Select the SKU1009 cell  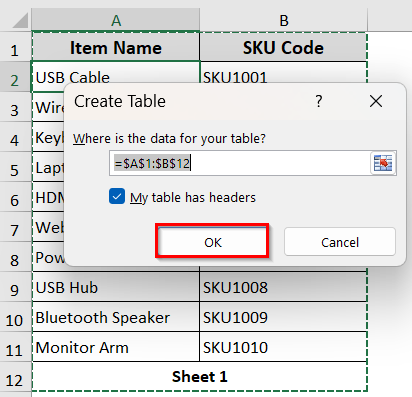click(283, 317)
